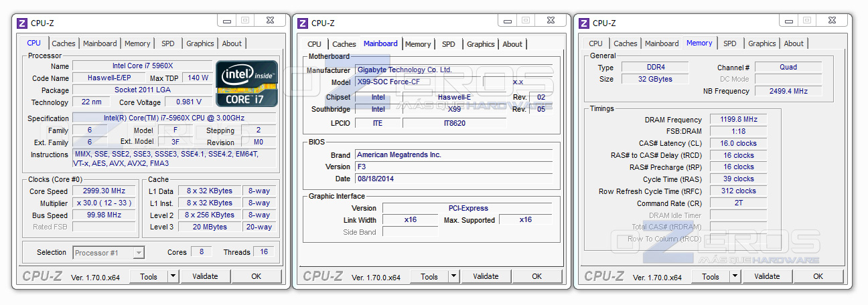
Task: Open the About tab in the Memory window
Action: pyautogui.click(x=794, y=43)
